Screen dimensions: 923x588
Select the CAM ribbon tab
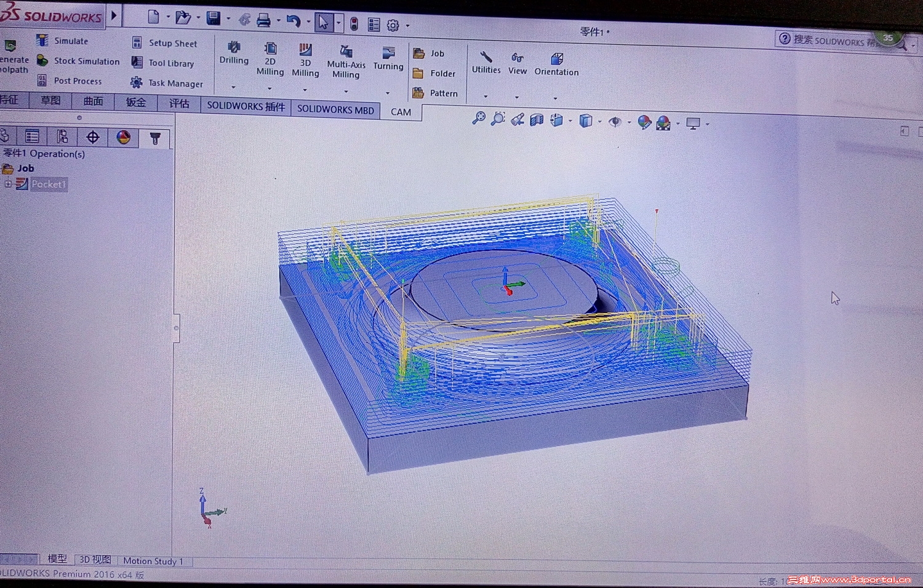tap(401, 112)
